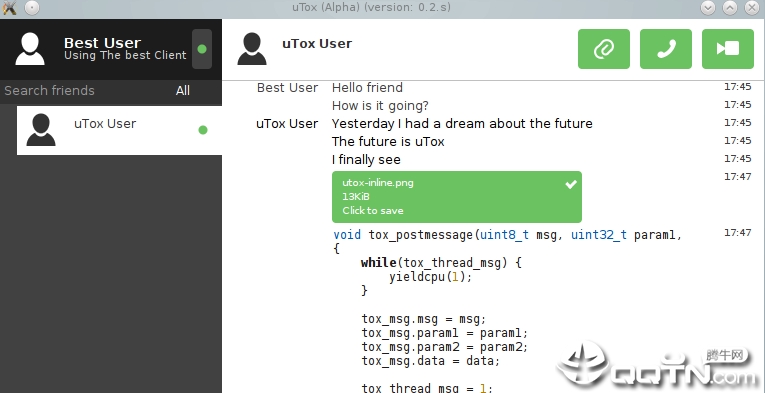Start an audio call with uTox User
The height and width of the screenshot is (393, 765).
click(665, 49)
